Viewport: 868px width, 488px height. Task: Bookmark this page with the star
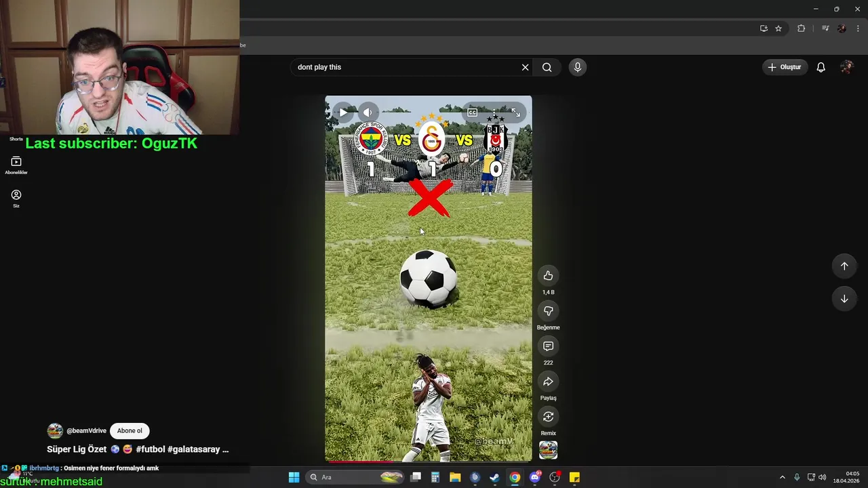(778, 28)
